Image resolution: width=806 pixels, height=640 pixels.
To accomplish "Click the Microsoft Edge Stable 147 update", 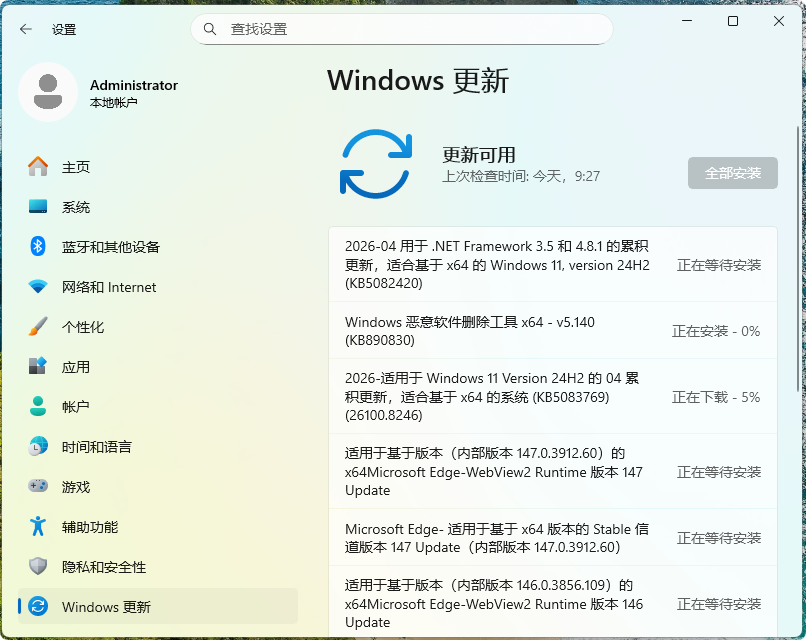I will [553, 538].
